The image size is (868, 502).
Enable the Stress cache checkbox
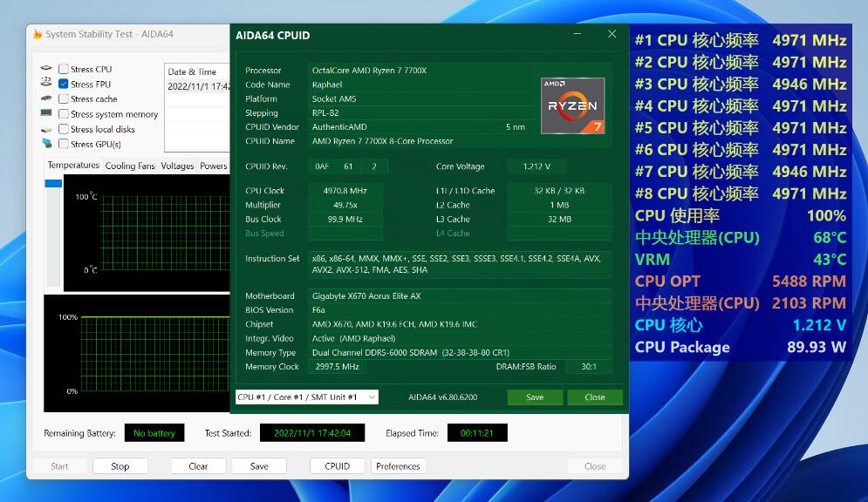(x=64, y=99)
